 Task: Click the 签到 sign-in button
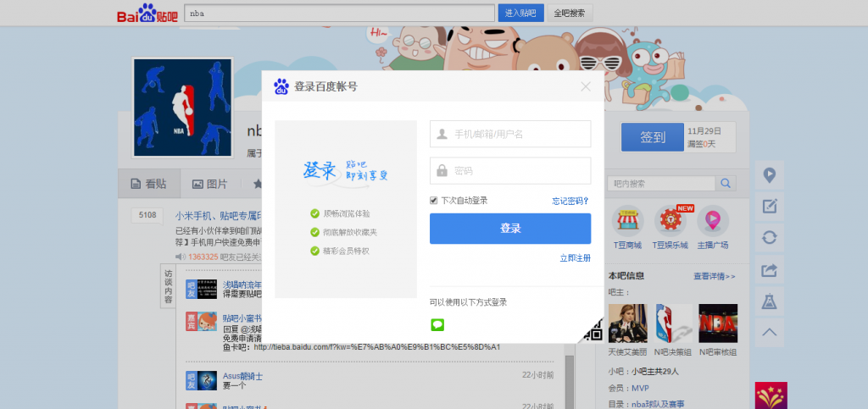(x=653, y=137)
